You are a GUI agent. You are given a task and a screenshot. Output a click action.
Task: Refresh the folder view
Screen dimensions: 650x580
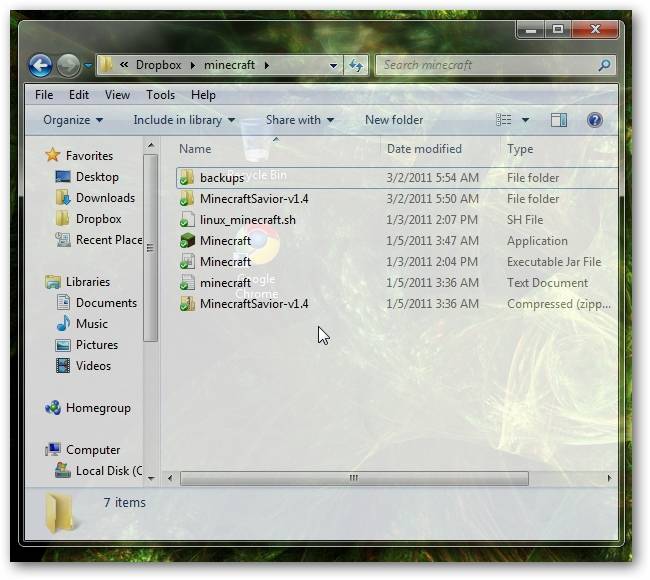pyautogui.click(x=356, y=65)
